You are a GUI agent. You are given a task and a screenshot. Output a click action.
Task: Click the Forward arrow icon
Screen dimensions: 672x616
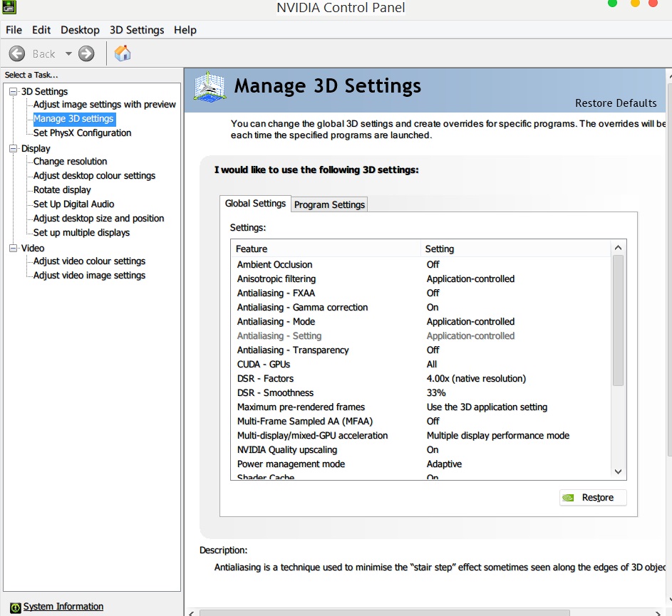[86, 53]
